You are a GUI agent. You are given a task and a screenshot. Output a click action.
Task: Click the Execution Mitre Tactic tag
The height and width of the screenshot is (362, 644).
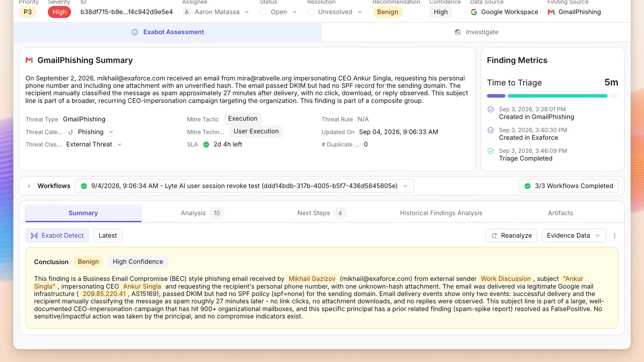coord(243,119)
